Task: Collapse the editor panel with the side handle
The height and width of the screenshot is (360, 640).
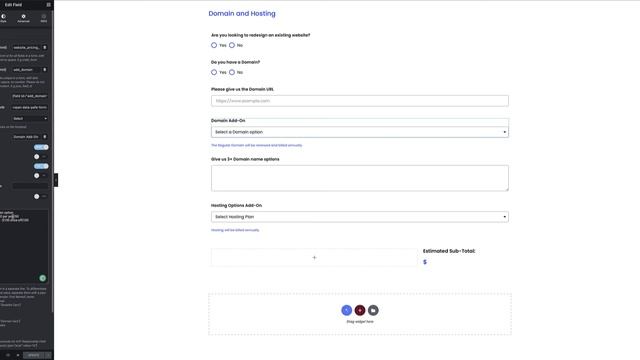Action: [x=56, y=180]
